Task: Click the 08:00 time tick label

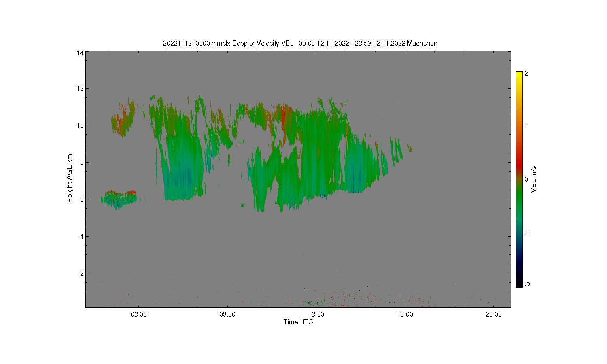Action: [x=227, y=315]
